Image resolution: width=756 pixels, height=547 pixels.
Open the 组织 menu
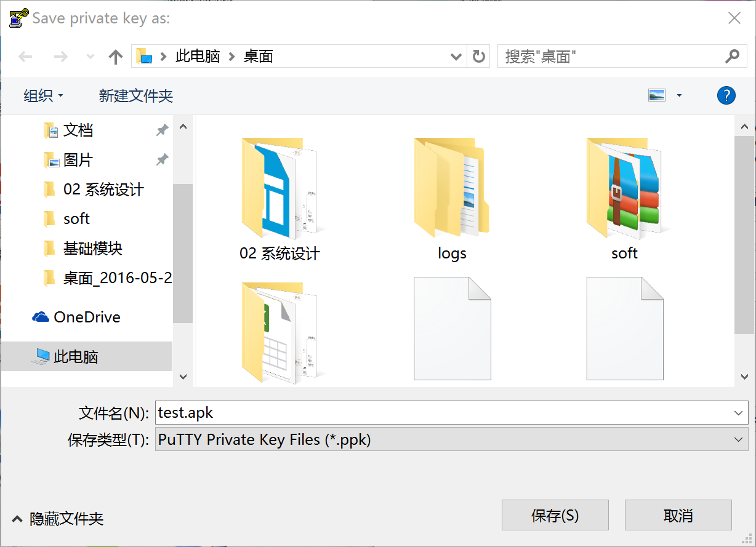(43, 95)
